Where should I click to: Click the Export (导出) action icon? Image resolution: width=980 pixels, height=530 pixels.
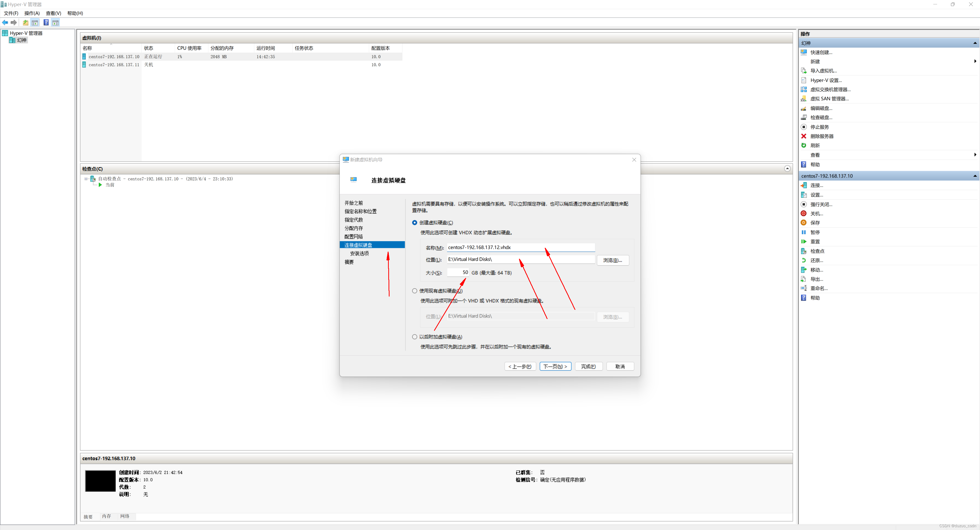click(x=804, y=279)
